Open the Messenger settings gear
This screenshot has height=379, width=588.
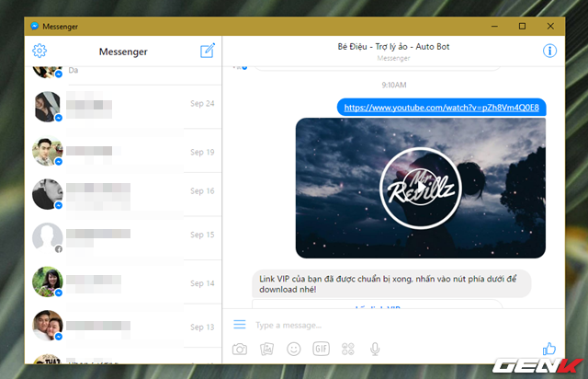(40, 51)
